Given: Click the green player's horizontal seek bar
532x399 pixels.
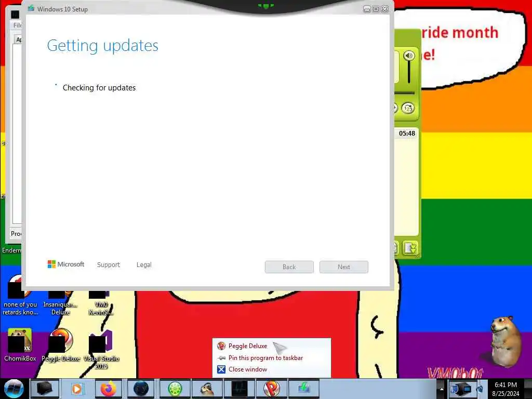Looking at the screenshot, I should coord(404,93).
